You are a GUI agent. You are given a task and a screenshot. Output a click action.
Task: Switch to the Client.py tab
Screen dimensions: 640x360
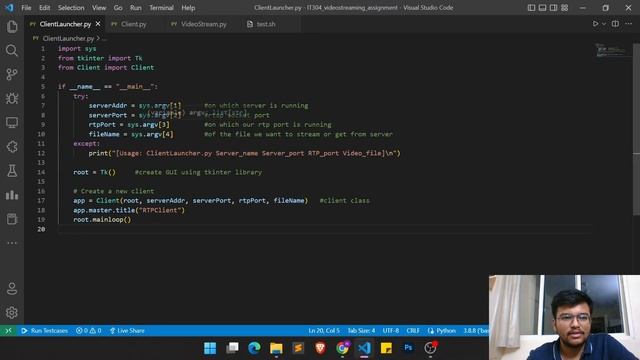click(133, 24)
